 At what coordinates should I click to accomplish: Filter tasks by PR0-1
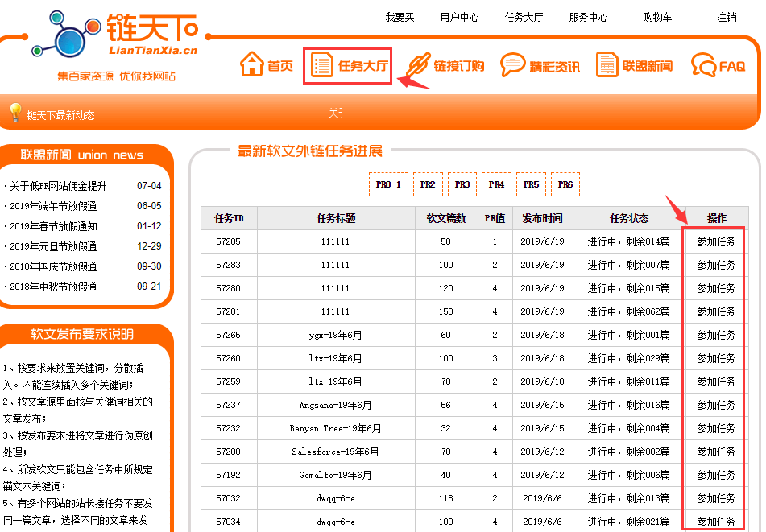[x=388, y=184]
